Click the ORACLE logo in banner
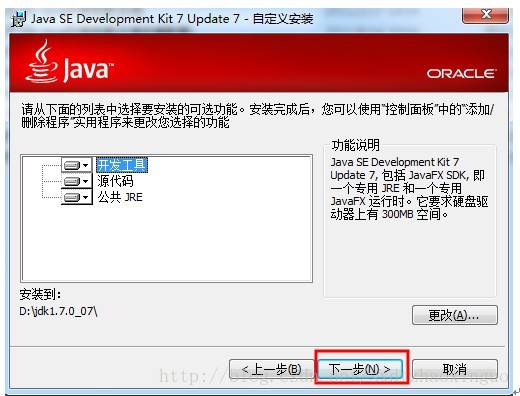Viewport: 520px width, 396px height. pos(462,73)
